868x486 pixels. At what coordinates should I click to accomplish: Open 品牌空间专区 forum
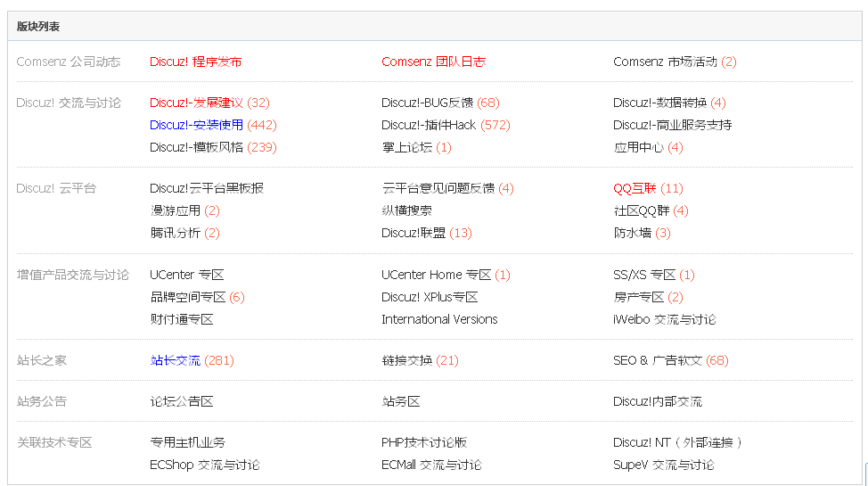coord(188,297)
